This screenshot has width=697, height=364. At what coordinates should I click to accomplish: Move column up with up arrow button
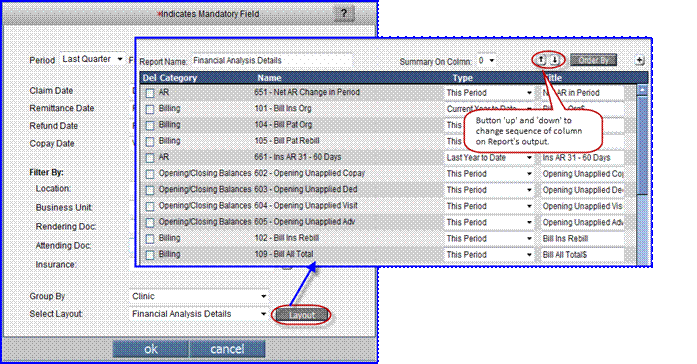541,60
